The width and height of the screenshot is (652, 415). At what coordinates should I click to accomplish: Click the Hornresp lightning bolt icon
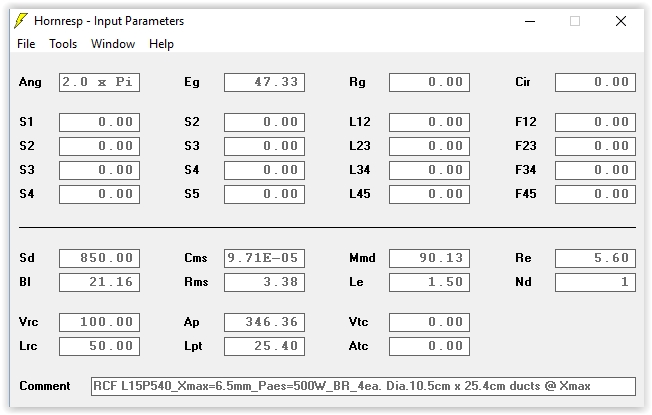coord(21,21)
